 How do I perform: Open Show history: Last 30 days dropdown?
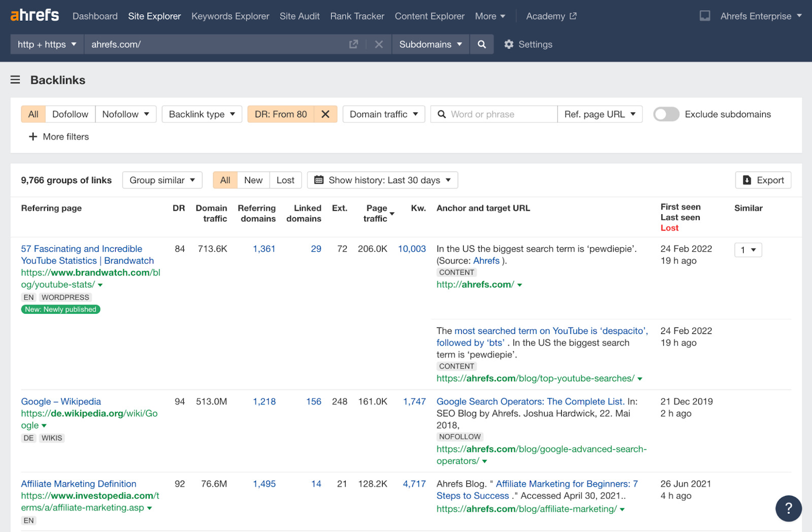pos(382,180)
